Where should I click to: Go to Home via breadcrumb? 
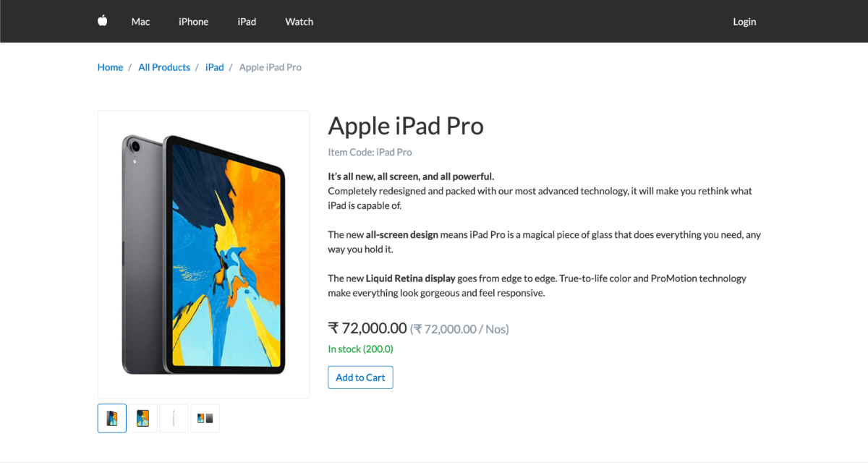pyautogui.click(x=110, y=67)
